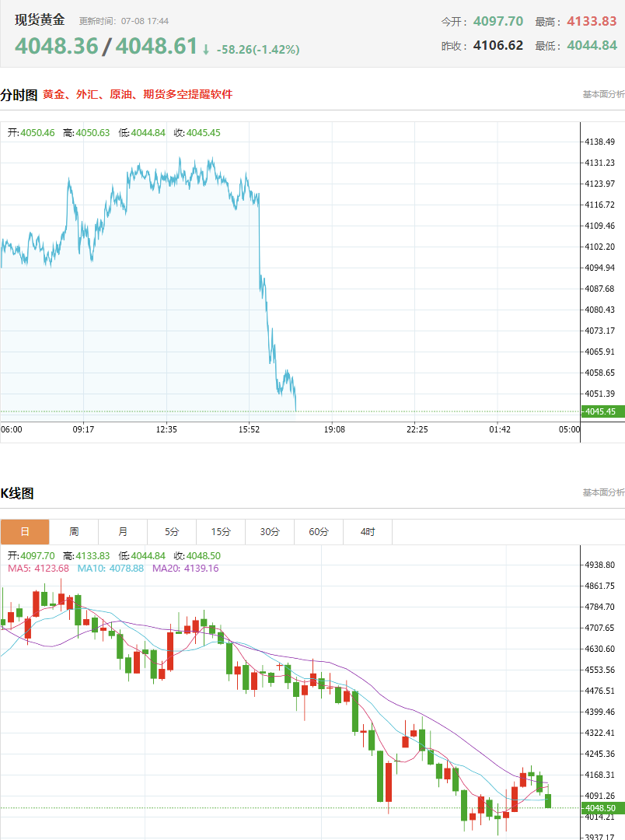Click the 现货黄金 title heading
Viewport: 625px width, 840px height.
(40, 19)
